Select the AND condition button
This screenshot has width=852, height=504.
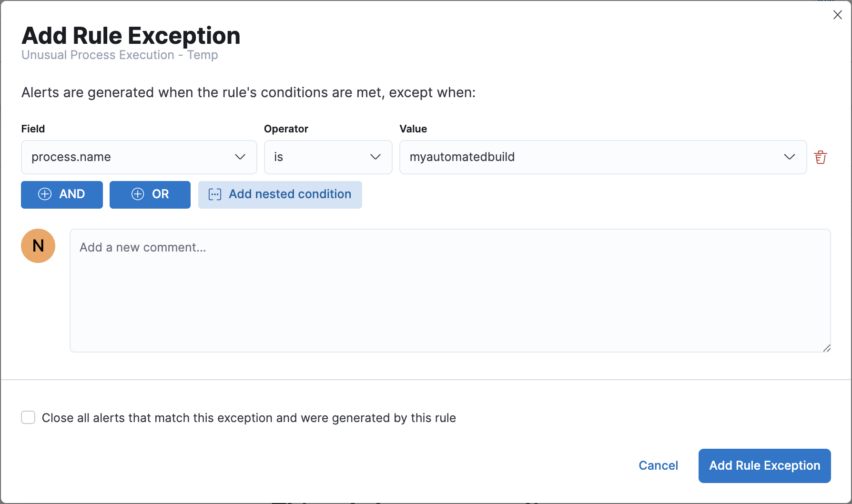coord(61,194)
